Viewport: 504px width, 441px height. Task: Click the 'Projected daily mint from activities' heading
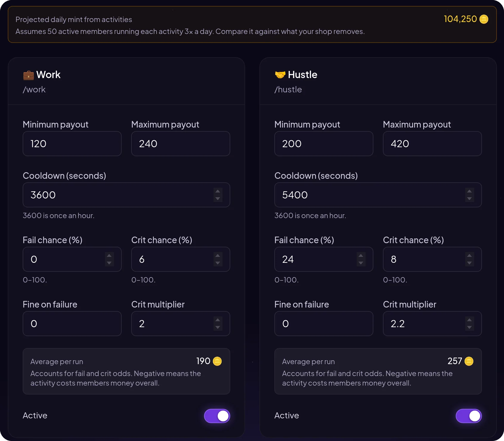click(x=74, y=20)
